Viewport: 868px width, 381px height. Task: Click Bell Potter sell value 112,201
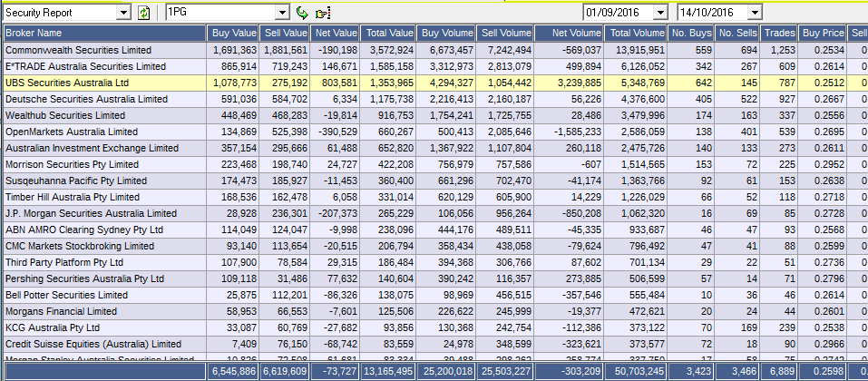pos(285,295)
